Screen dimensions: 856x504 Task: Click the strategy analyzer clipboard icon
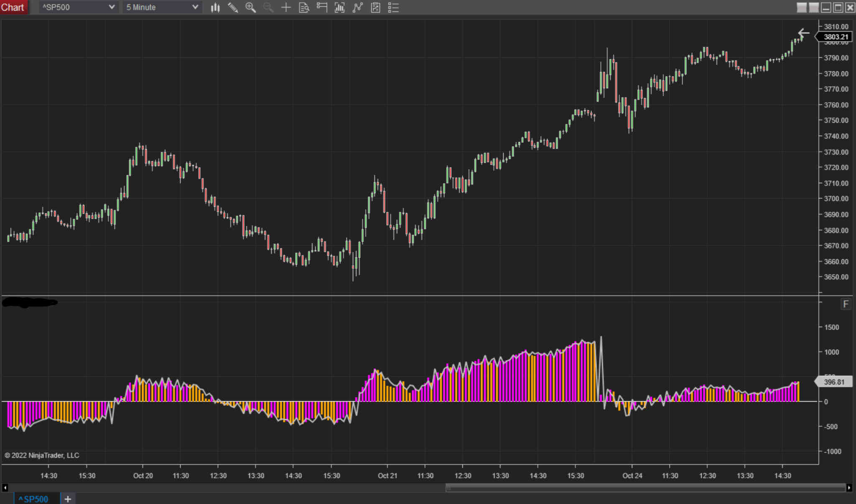coord(376,7)
